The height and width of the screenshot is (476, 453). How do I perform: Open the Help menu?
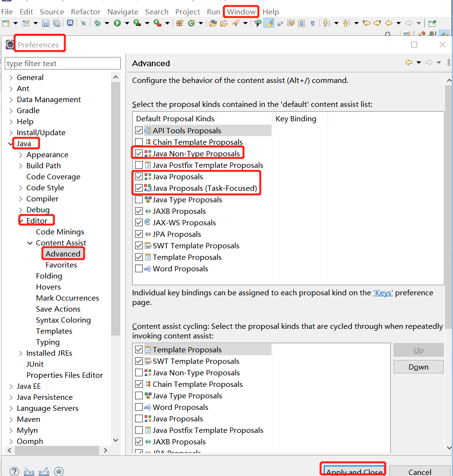point(271,12)
